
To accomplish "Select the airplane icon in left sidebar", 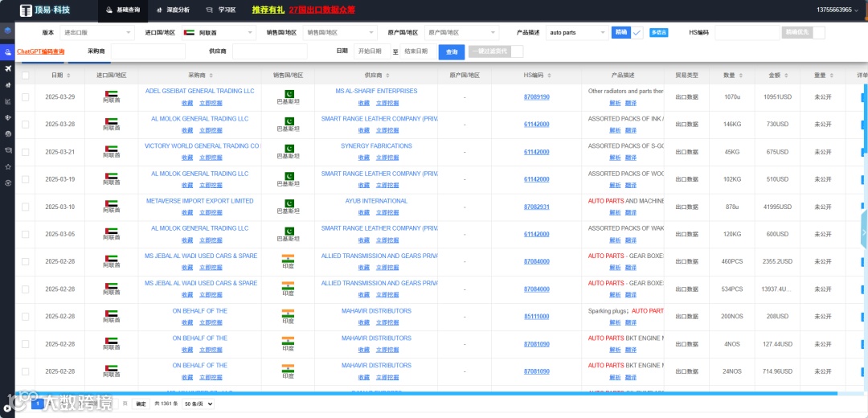I will 7,68.
